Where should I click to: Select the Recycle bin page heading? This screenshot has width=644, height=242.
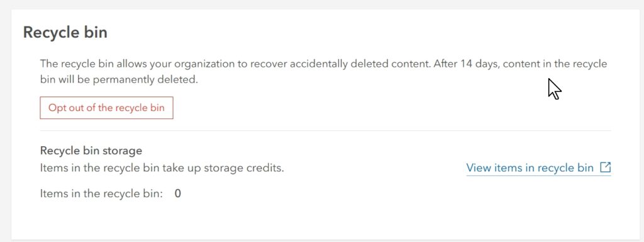[65, 32]
